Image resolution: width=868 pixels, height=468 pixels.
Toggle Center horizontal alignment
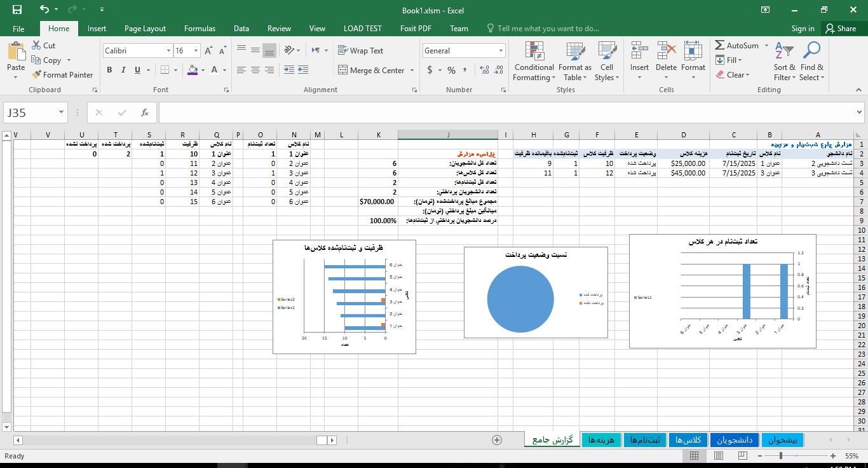[x=255, y=70]
